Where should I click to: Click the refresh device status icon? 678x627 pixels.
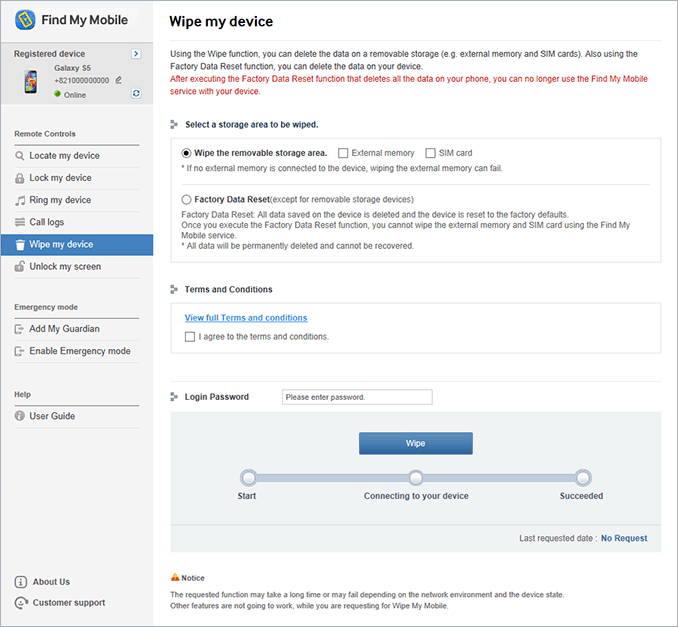136,93
